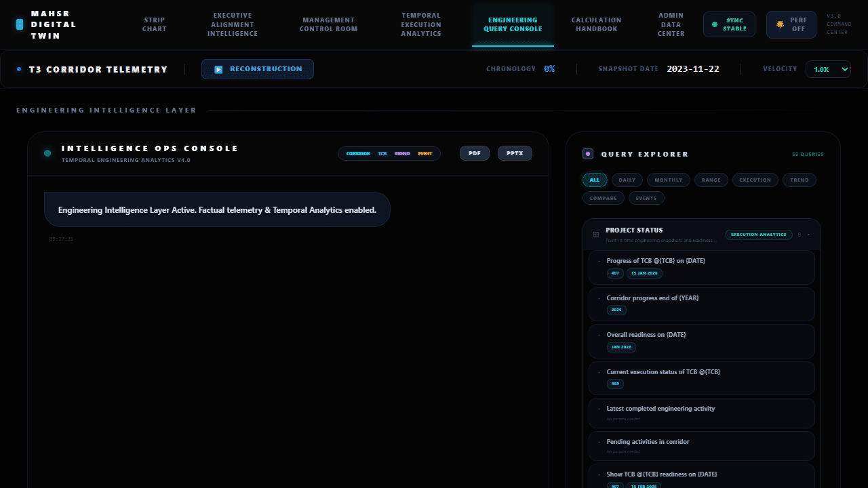Screen dimensions: 868x488
Task: Click the CORRIDOR tag in console header
Action: pyautogui.click(x=358, y=154)
